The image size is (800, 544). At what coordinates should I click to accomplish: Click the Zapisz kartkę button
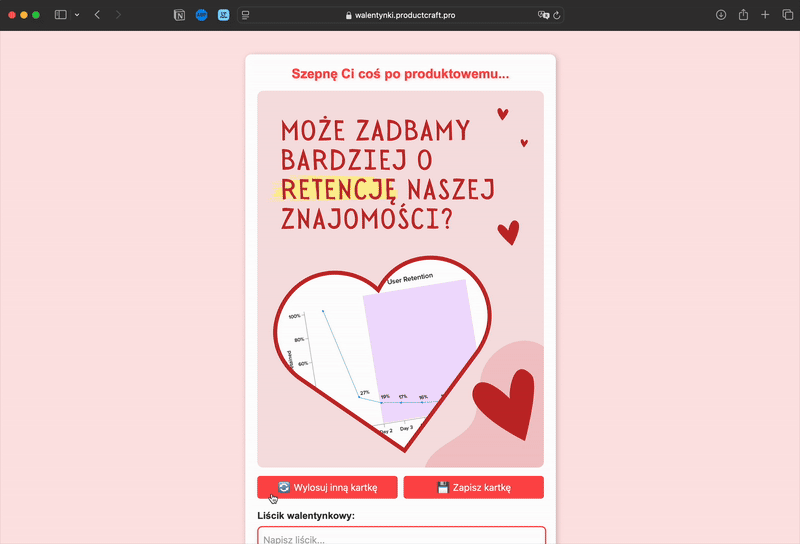[473, 487]
